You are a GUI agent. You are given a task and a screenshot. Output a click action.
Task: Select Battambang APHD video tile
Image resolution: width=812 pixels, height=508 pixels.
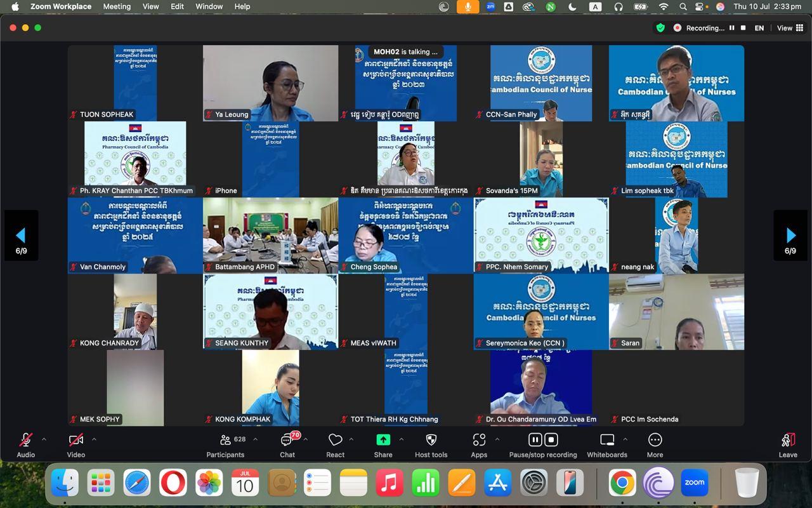270,236
